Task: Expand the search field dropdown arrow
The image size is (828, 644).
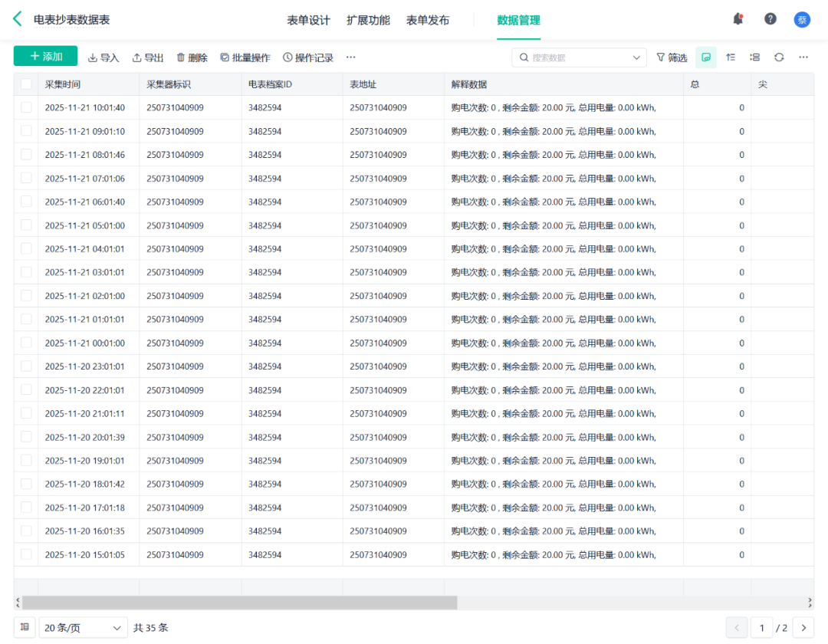Action: pyautogui.click(x=636, y=58)
